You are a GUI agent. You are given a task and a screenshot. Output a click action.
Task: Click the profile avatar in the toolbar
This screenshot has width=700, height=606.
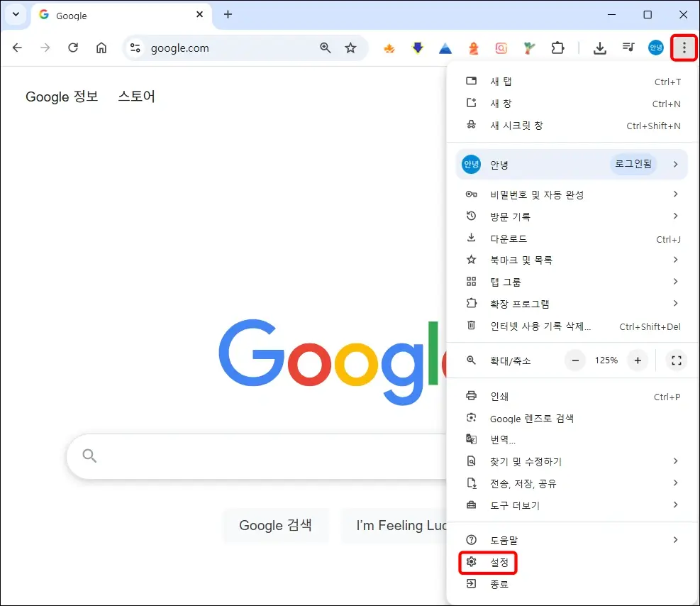pos(655,48)
